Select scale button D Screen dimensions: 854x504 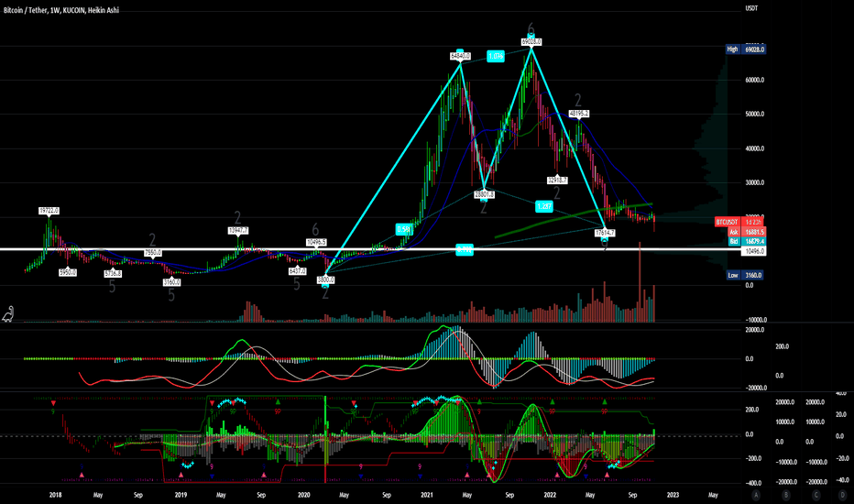[842, 495]
